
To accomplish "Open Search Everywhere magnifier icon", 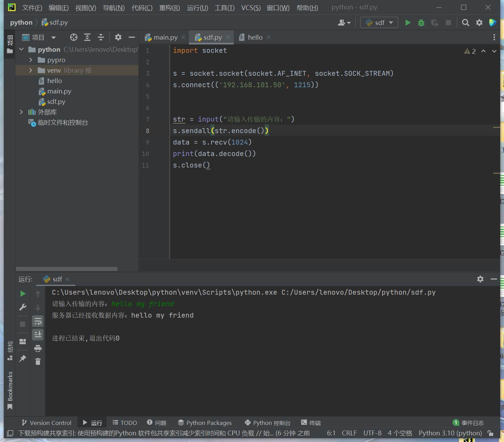I will click(465, 23).
